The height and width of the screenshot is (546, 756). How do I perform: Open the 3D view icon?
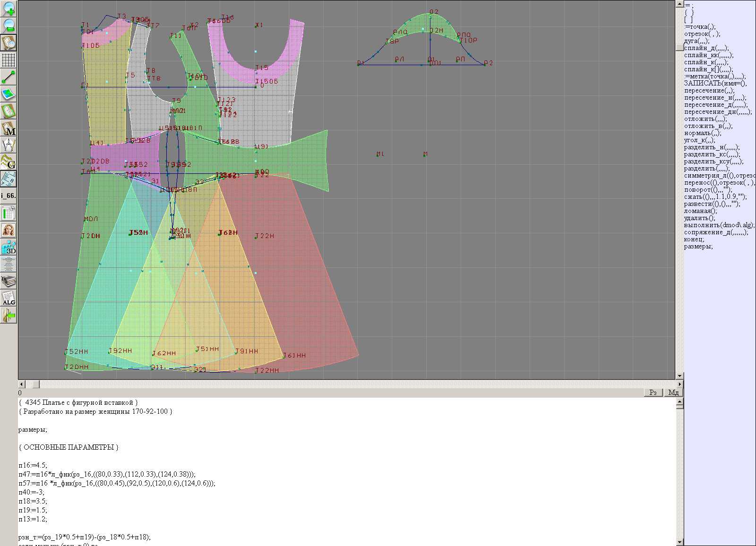coord(9,247)
